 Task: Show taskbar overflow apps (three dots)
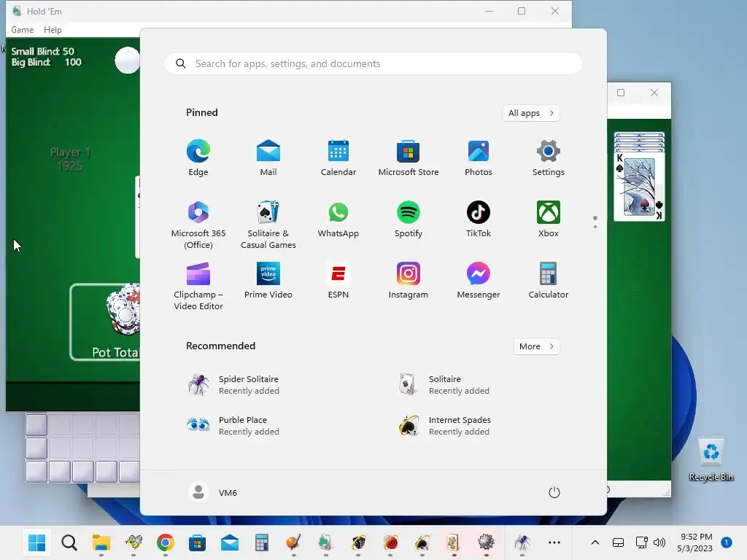[554, 542]
